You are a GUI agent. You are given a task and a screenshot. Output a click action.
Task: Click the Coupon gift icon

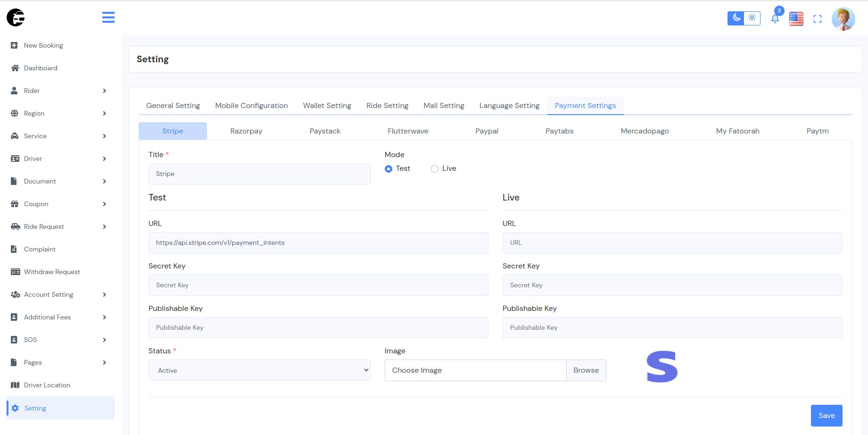click(15, 204)
